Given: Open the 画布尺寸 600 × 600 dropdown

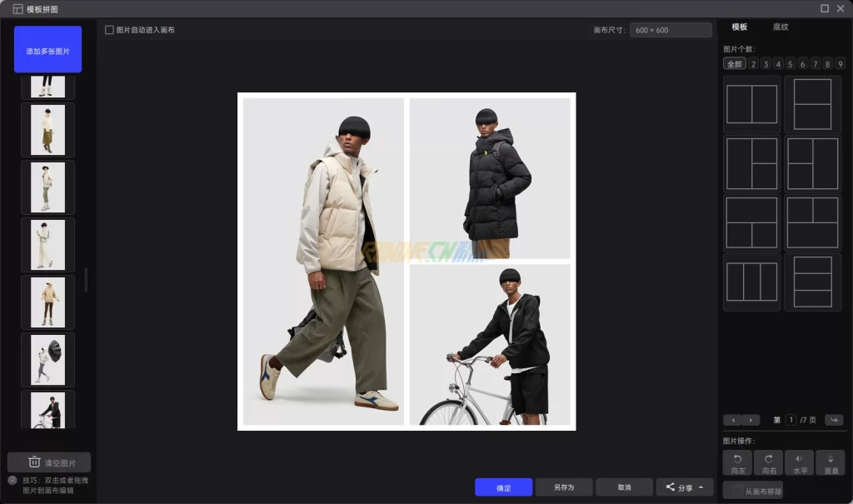Looking at the screenshot, I should coord(670,30).
